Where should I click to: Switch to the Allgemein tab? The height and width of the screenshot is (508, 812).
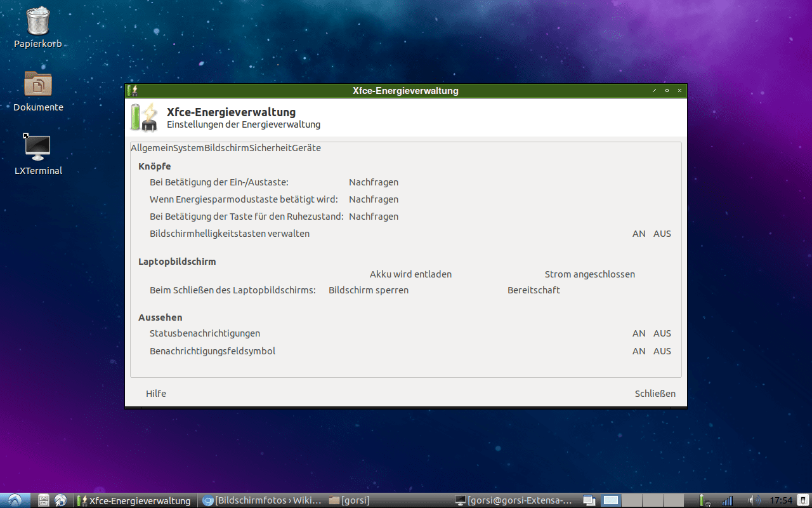tap(152, 148)
